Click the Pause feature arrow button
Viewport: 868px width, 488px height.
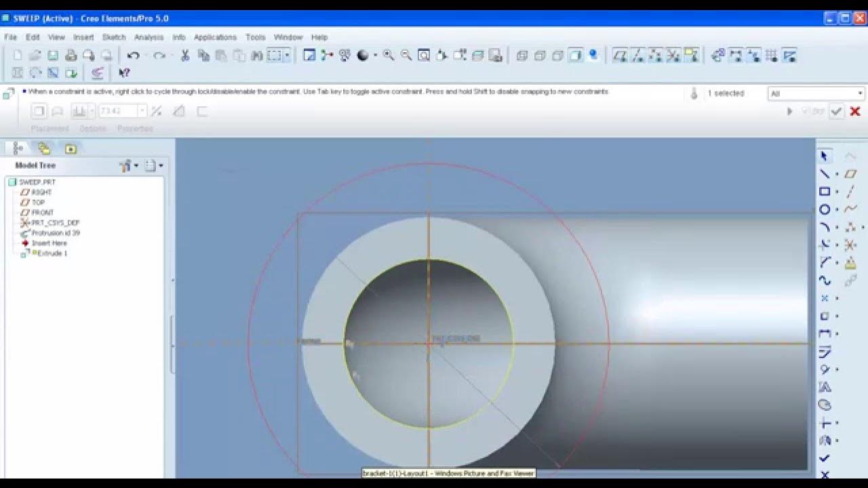[x=789, y=111]
